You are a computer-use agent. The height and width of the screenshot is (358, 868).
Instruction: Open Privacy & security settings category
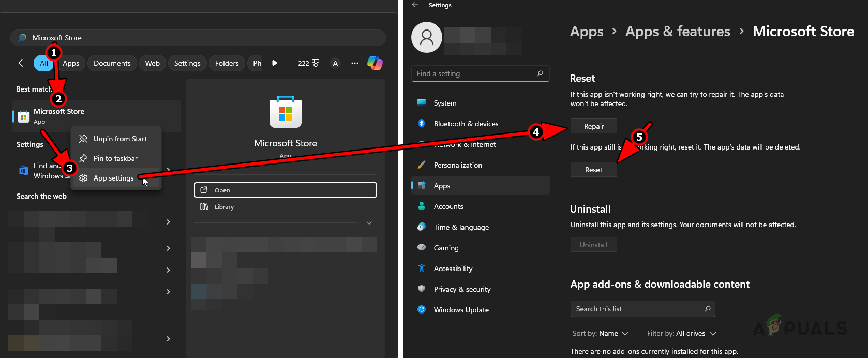(481, 289)
